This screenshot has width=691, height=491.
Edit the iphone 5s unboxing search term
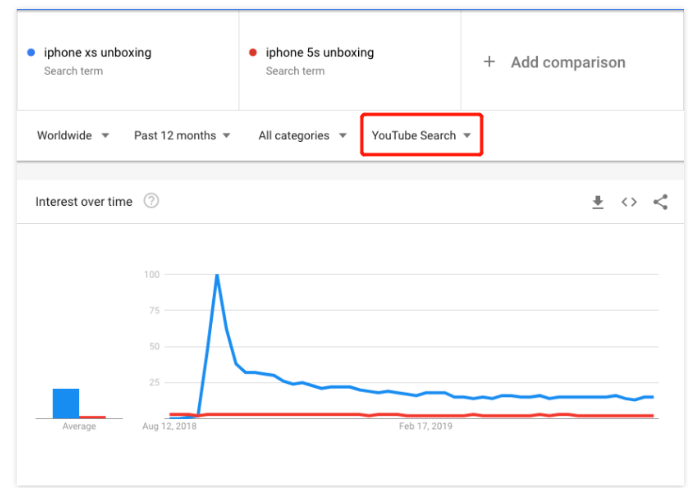tap(320, 52)
